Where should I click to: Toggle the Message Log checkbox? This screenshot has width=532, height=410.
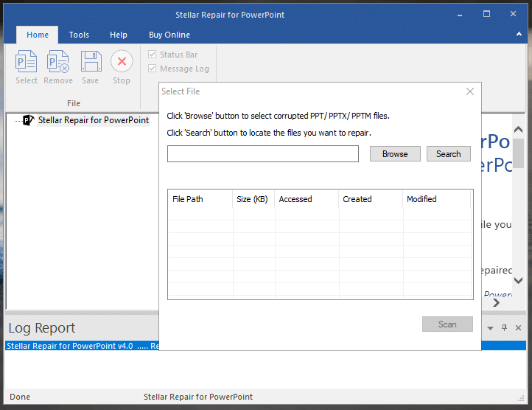coord(153,69)
